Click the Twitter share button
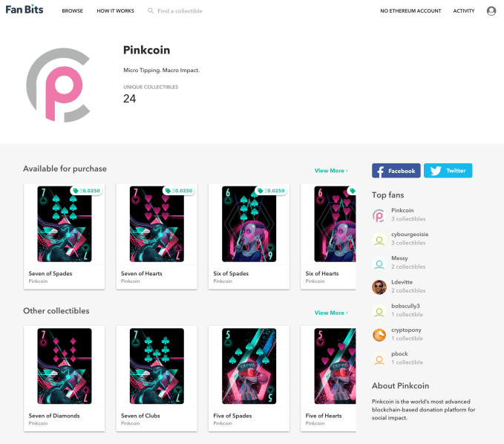Viewport: 504px width, 444px height. [448, 171]
